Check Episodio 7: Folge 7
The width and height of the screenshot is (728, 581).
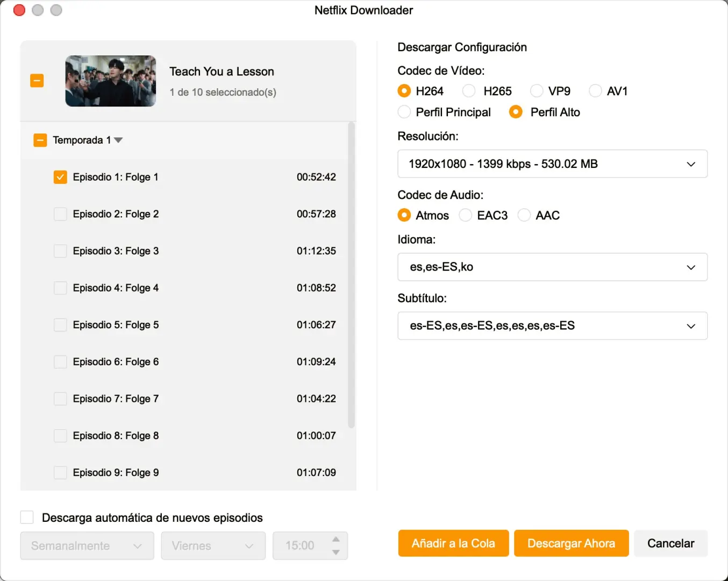(x=60, y=399)
